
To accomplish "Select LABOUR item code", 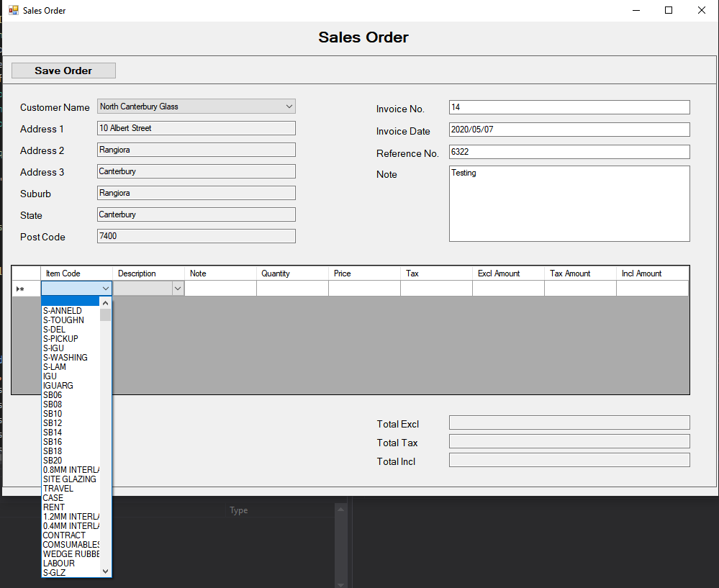I will [71, 564].
